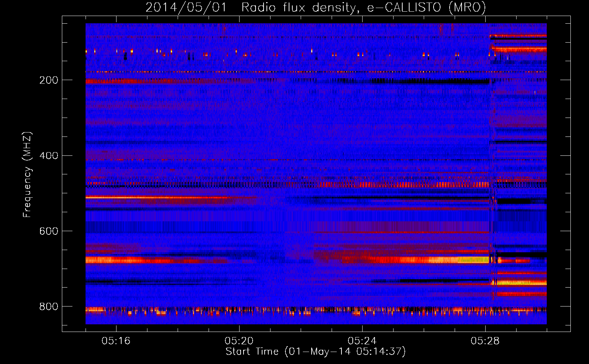Click the 200 frequency tick label

click(49, 80)
